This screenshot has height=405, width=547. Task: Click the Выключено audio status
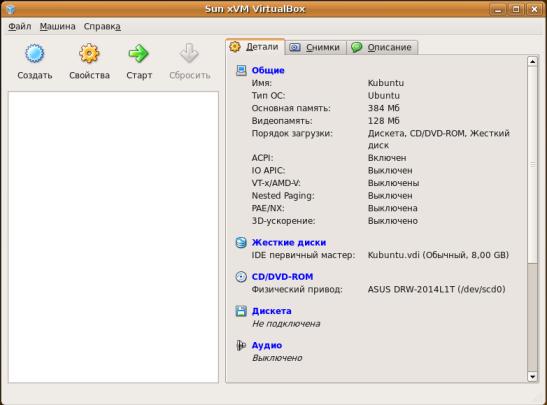tap(277, 358)
